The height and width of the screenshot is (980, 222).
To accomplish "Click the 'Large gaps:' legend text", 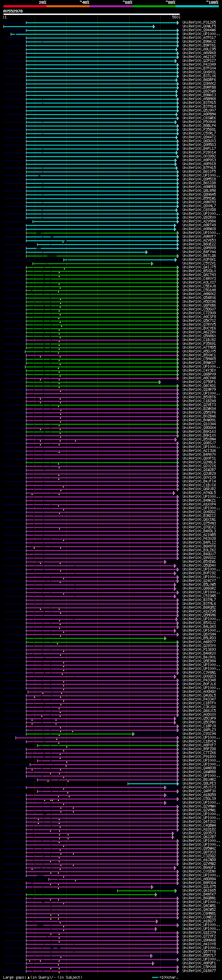I will point(15,977).
